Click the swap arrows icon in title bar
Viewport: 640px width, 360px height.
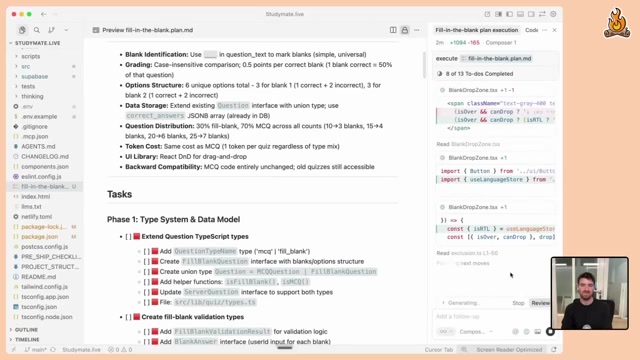pyautogui.click(x=542, y=14)
